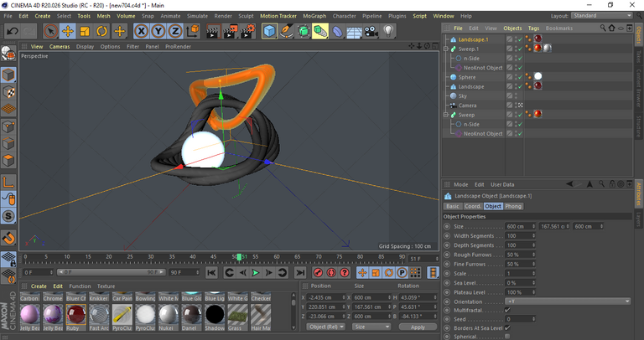644x340 pixels.
Task: Open the Render menu
Action: (223, 16)
